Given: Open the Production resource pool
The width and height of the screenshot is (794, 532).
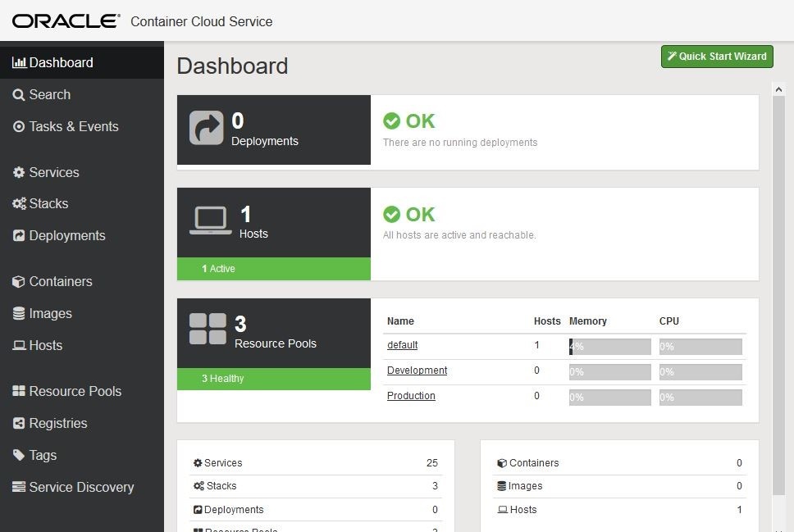Looking at the screenshot, I should tap(411, 396).
